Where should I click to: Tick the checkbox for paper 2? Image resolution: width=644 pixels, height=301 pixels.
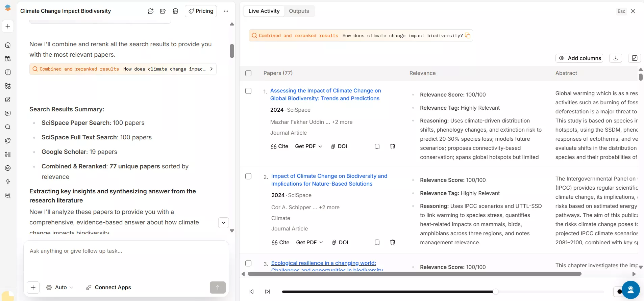tap(248, 176)
